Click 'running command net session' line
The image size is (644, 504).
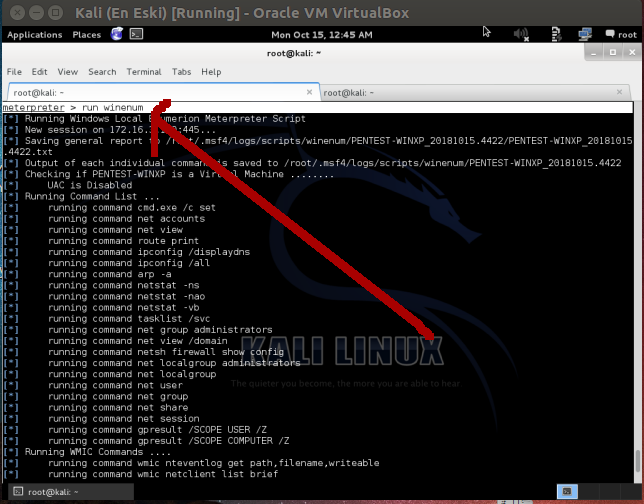coord(124,419)
